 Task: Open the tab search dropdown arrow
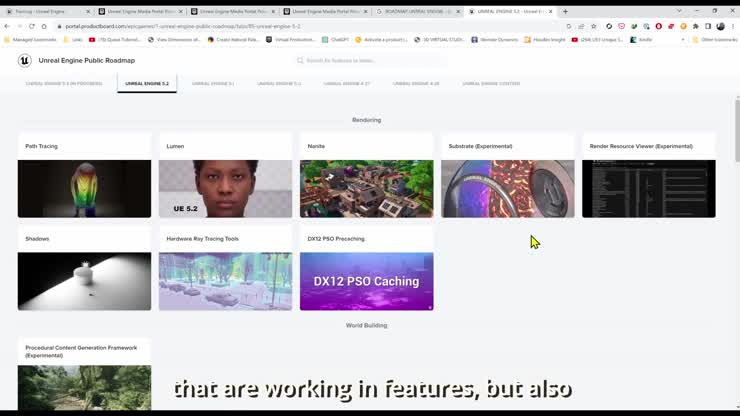[679, 11]
